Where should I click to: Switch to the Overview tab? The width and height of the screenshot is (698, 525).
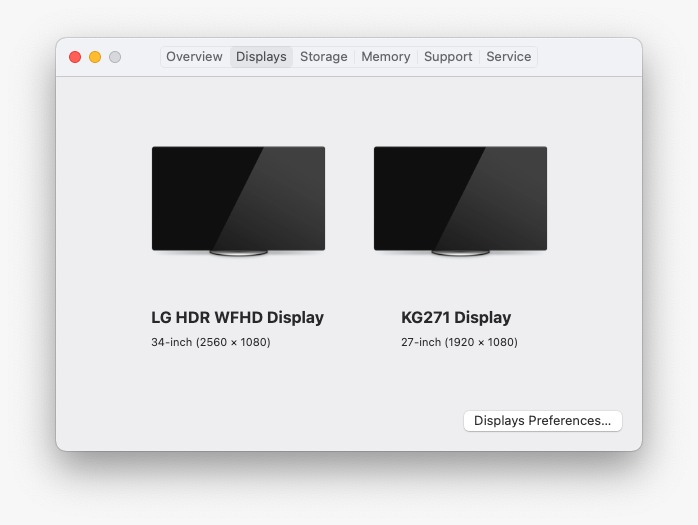point(194,57)
